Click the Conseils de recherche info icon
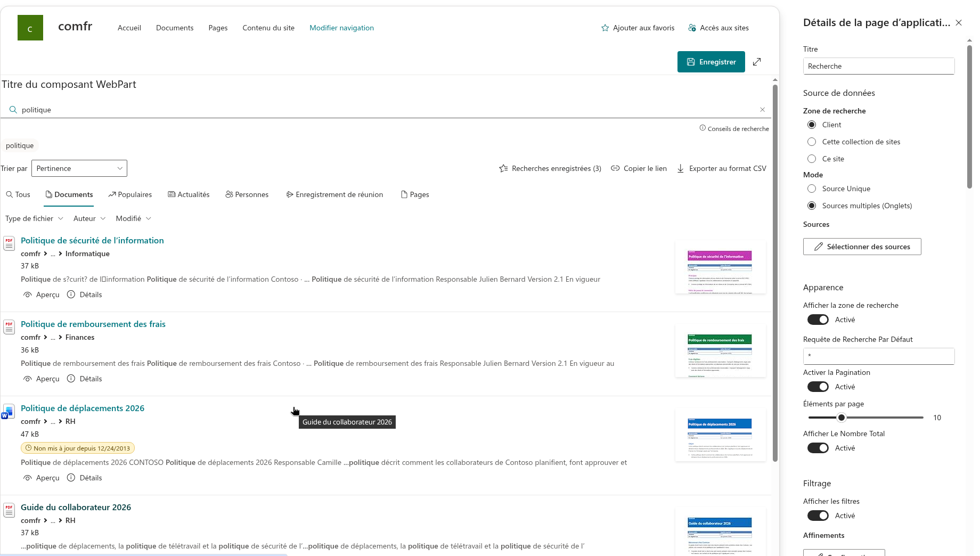Screen dimensions: 980x556 point(703,128)
